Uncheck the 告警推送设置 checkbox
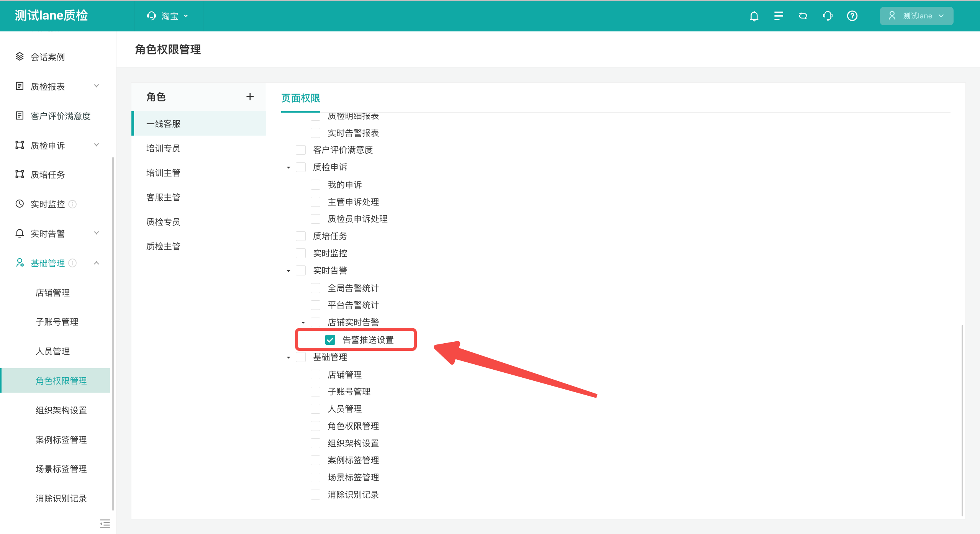980x534 pixels. point(330,340)
